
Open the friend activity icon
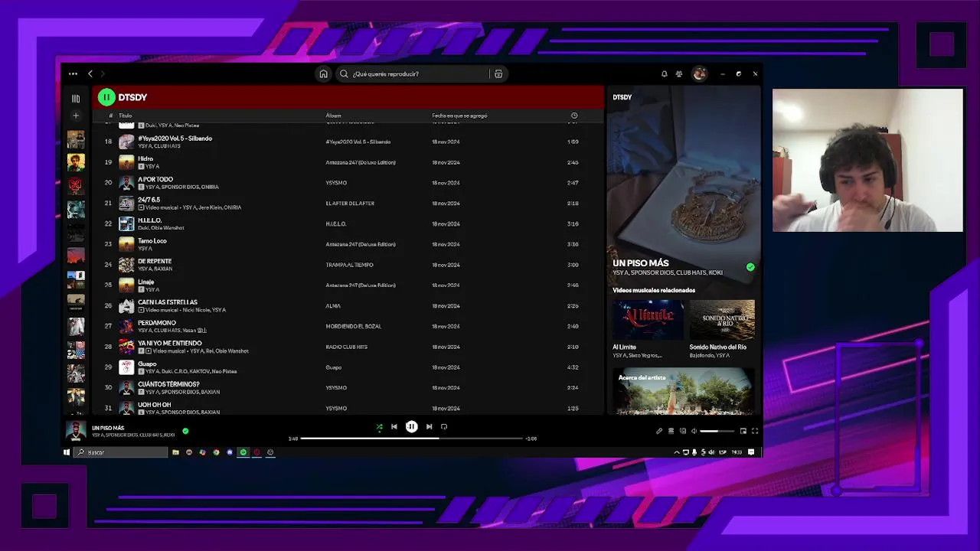point(679,74)
